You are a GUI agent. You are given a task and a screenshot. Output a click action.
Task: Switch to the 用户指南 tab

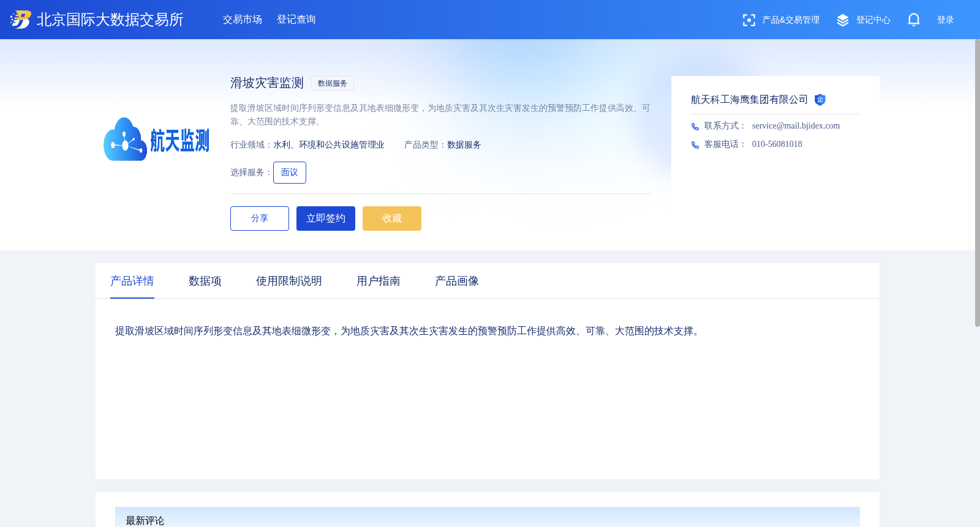(379, 281)
